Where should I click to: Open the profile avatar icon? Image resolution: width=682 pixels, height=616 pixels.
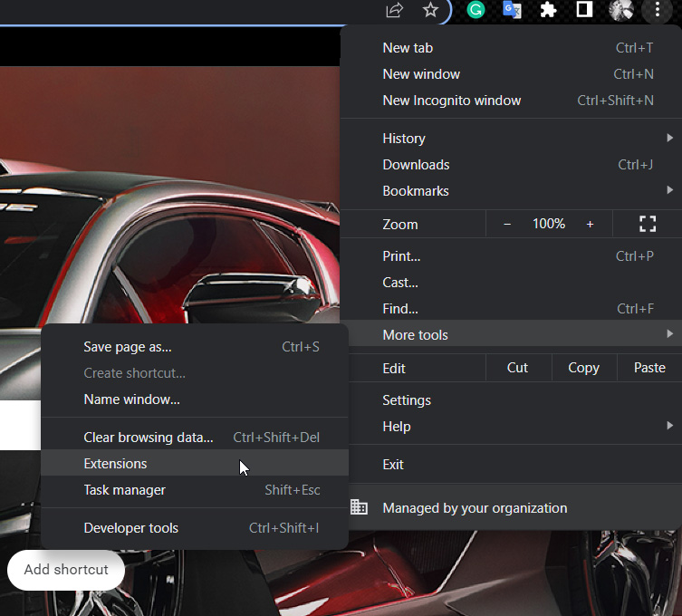(x=620, y=10)
